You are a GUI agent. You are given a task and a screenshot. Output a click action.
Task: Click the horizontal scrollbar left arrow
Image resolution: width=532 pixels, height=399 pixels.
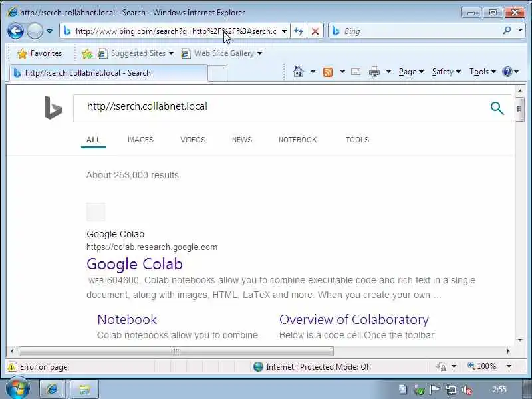click(12, 351)
